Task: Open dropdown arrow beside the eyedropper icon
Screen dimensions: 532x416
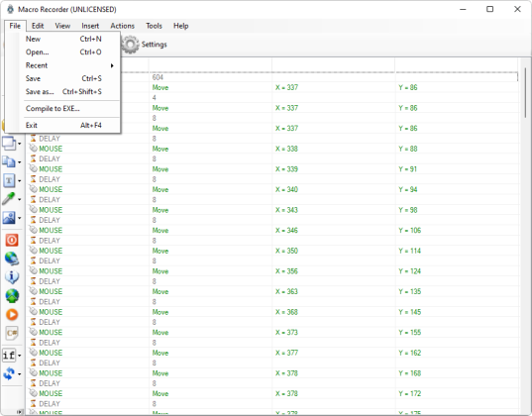Action: (20, 199)
